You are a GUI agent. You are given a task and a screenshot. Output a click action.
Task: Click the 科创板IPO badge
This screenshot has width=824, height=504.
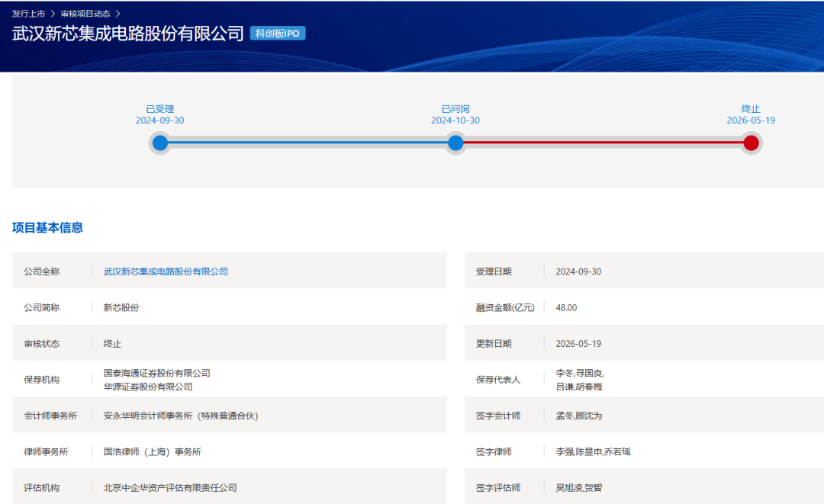click(x=278, y=34)
